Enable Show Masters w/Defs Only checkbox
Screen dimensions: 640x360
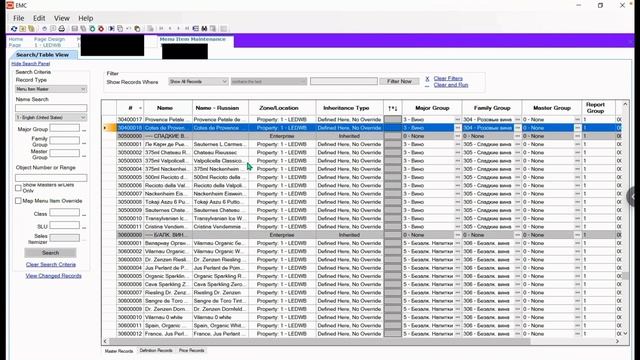click(18, 188)
